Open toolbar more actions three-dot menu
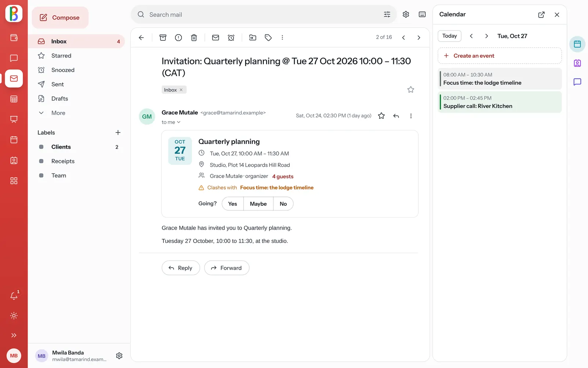The width and height of the screenshot is (588, 368). 282,38
